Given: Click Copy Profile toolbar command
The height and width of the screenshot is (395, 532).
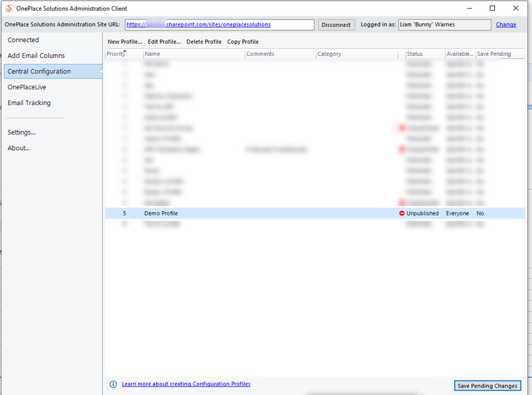Looking at the screenshot, I should 243,42.
